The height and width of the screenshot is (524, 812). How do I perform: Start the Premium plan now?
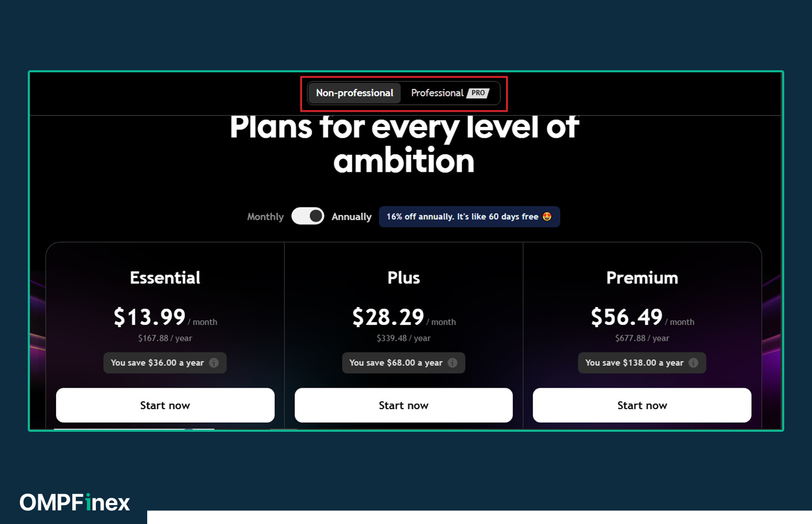click(x=642, y=405)
